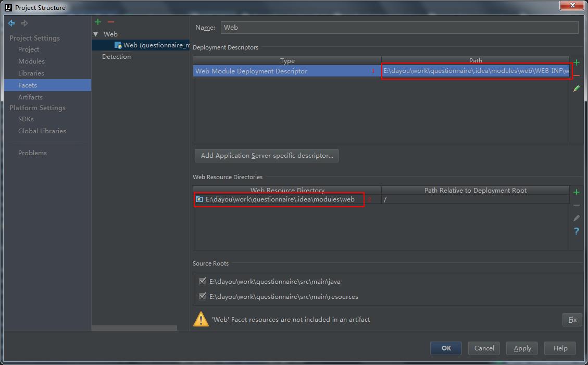Confirm with the OK button
The width and height of the screenshot is (588, 365).
tap(446, 348)
